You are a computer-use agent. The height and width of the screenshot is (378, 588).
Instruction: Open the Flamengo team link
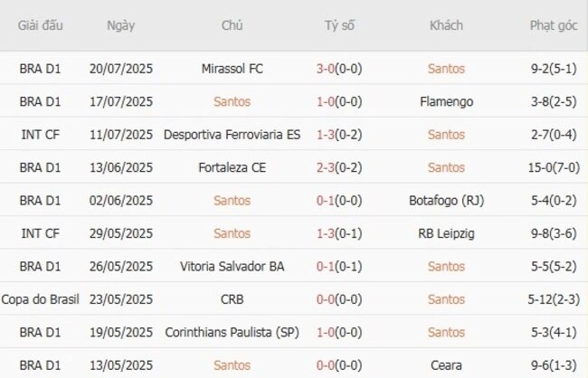click(x=446, y=101)
